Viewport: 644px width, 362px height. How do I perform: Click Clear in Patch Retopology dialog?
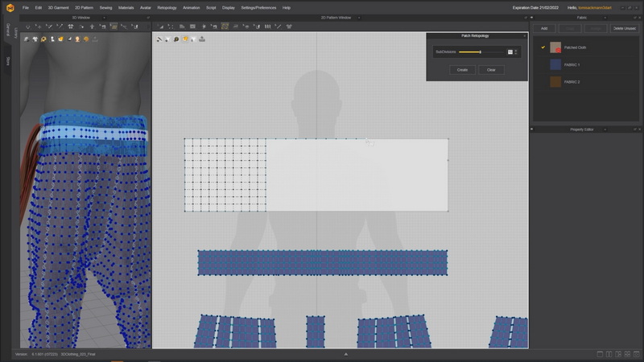pyautogui.click(x=491, y=70)
